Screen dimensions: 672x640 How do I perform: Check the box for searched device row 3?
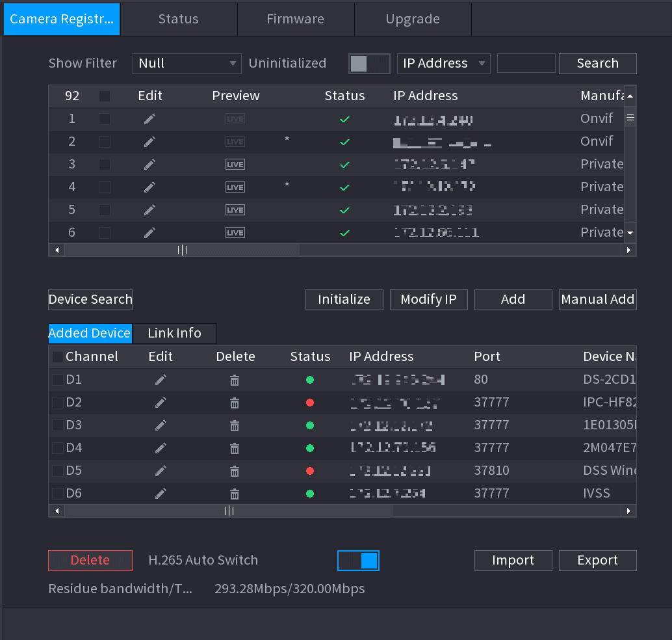point(105,165)
